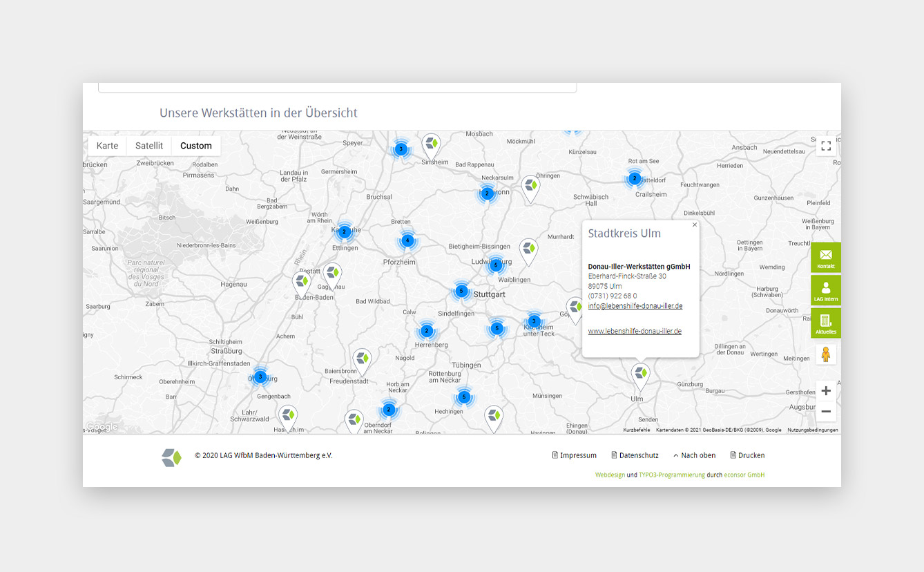924x572 pixels.
Task: Select the Street View pegman icon
Action: click(825, 354)
